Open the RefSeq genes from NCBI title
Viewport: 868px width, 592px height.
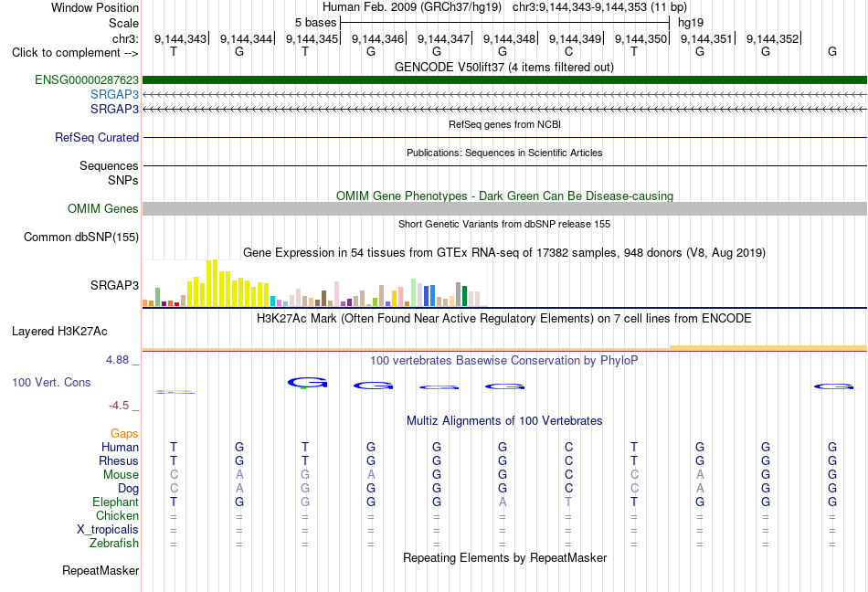[504, 124]
